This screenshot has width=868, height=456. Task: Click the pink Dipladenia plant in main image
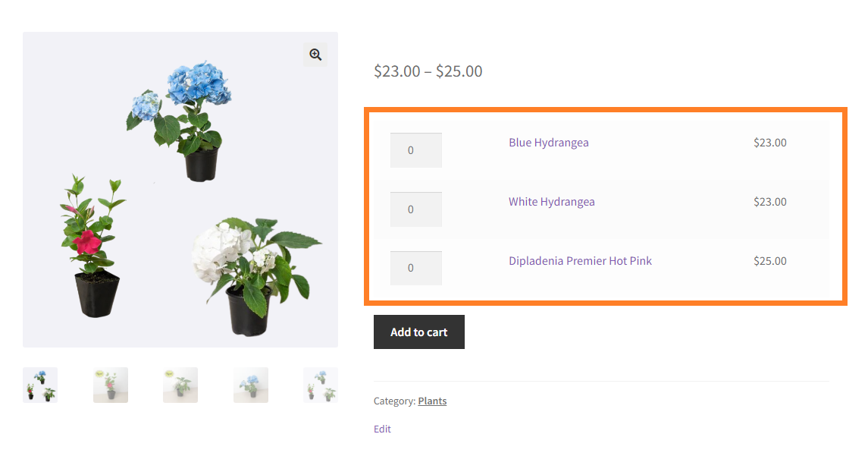[91, 247]
